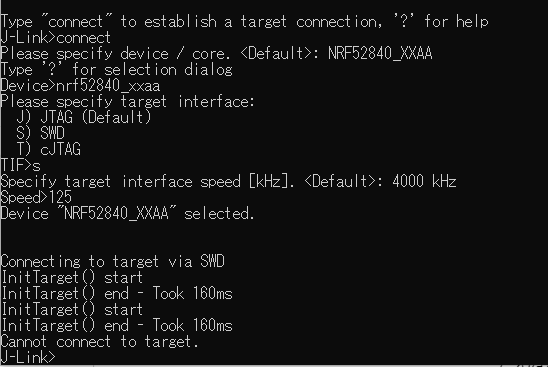The image size is (548, 367).
Task: Click the second 'InitTarget() start' line
Action: coord(72,309)
